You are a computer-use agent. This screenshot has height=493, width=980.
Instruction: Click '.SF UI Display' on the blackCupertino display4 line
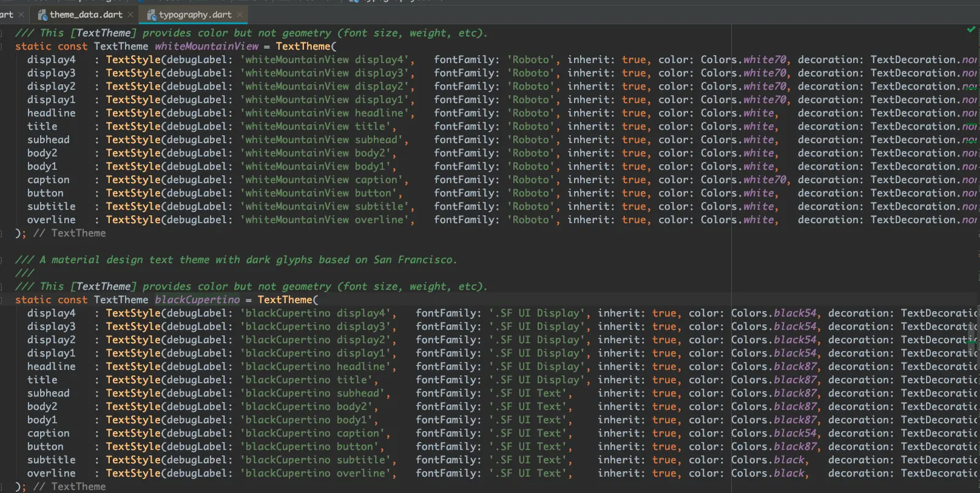[537, 314]
